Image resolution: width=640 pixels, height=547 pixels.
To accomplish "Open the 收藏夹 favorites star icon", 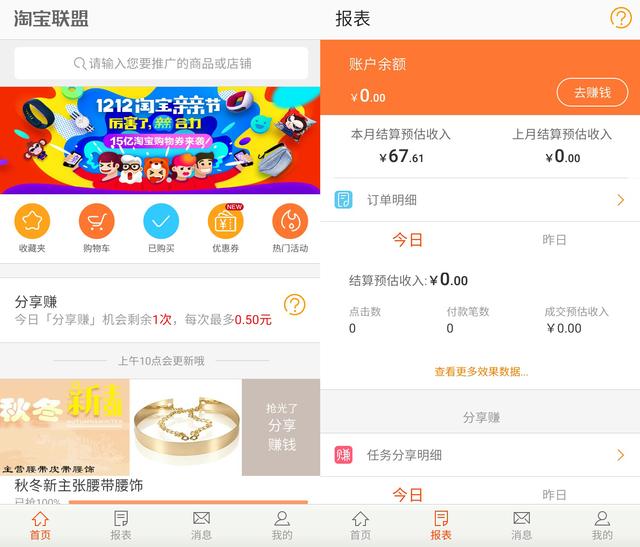I will 32,221.
